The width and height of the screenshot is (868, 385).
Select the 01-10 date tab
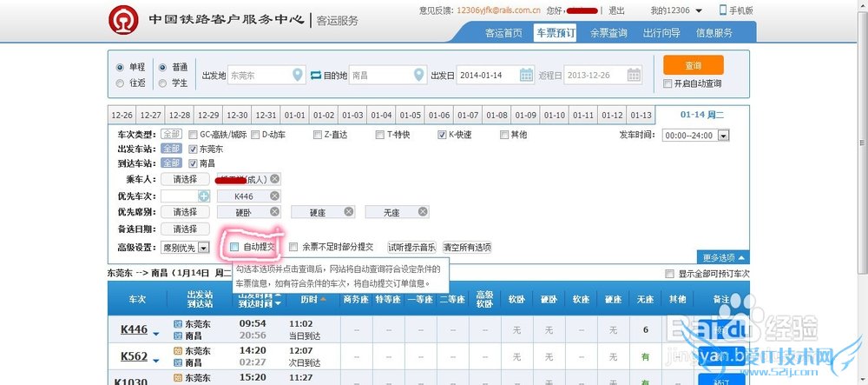point(554,116)
